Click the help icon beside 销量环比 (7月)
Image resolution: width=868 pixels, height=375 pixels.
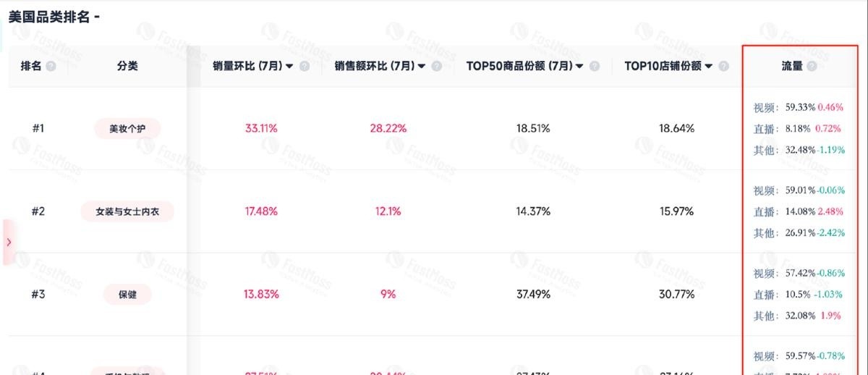(305, 66)
